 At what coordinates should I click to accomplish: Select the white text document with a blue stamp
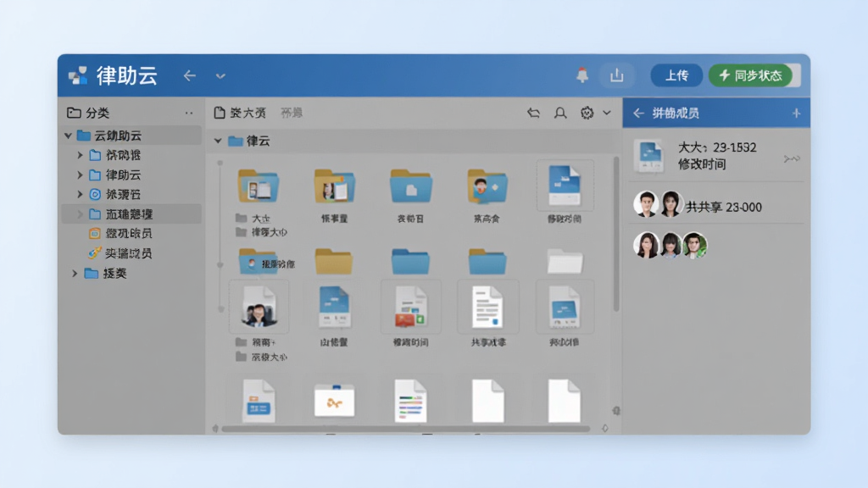click(x=487, y=308)
